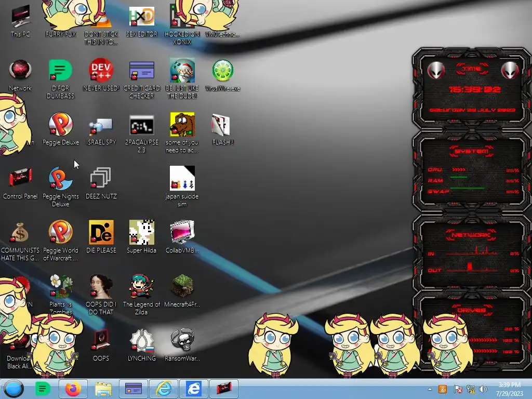
Task: Click the SWAP usage bar in SYSTEM gadget
Action: click(468, 188)
